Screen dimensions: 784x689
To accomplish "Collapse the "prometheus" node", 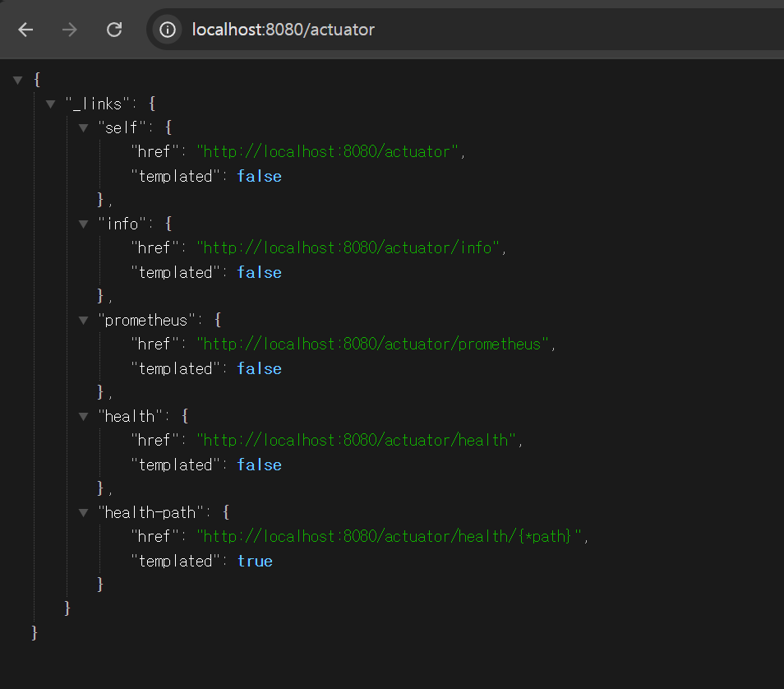I will point(84,320).
